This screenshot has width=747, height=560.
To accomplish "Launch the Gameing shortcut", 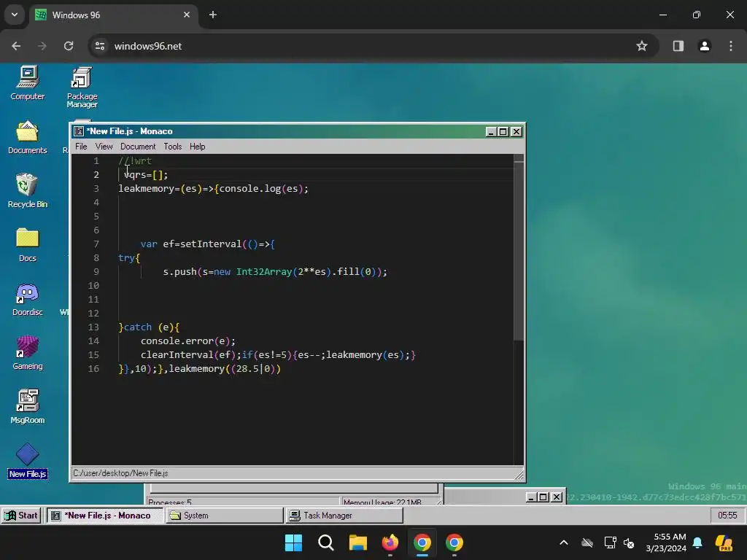I will coord(27,353).
